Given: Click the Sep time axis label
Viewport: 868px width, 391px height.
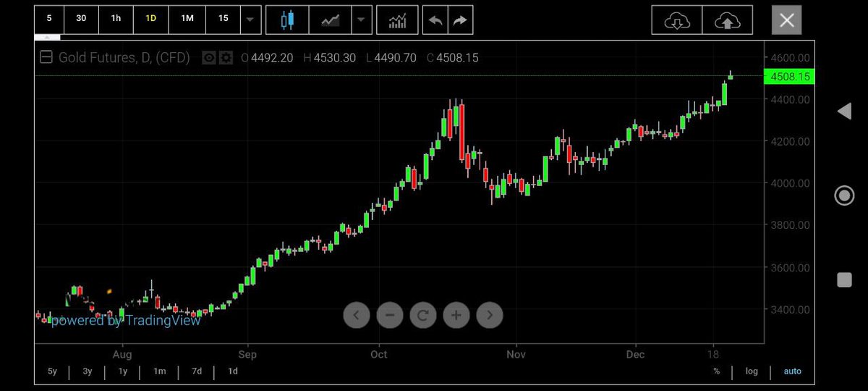Looking at the screenshot, I should [247, 354].
